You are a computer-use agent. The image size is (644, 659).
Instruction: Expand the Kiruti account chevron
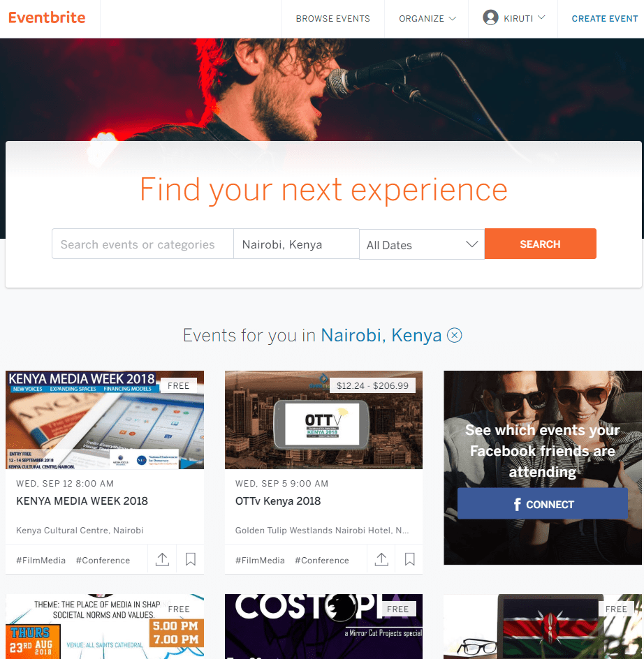[542, 17]
